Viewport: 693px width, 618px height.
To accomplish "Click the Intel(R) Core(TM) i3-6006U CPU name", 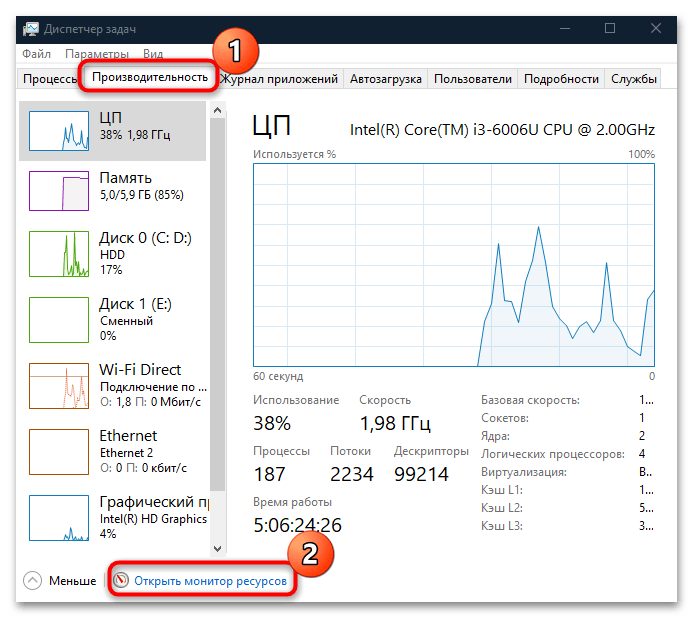I will pos(502,130).
